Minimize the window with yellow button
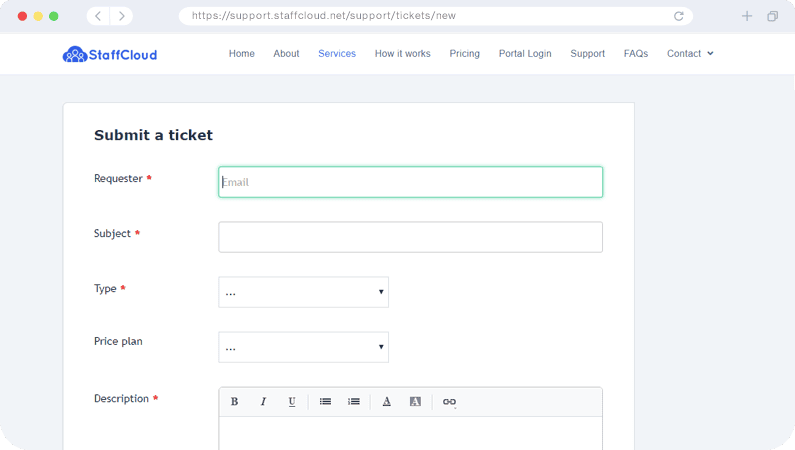 click(38, 16)
